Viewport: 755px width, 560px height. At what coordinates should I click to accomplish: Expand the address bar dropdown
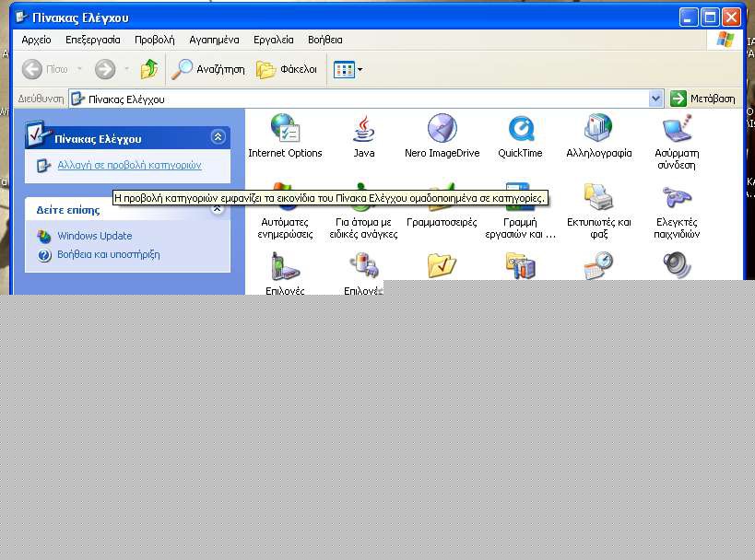655,99
